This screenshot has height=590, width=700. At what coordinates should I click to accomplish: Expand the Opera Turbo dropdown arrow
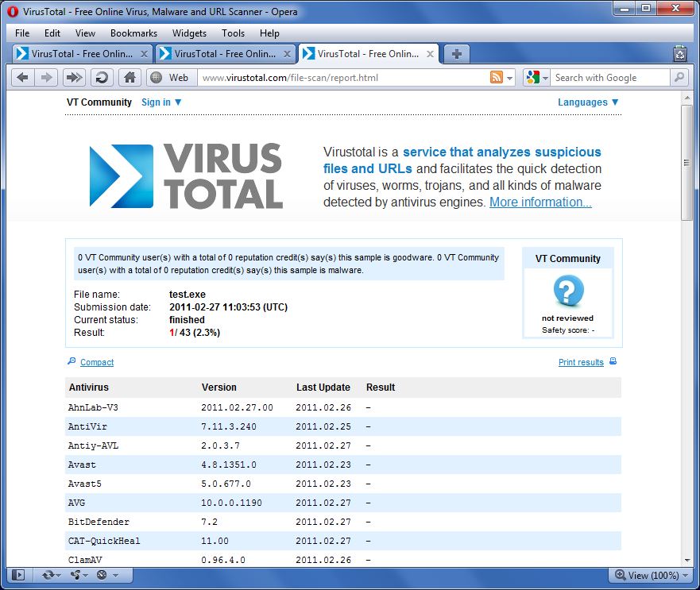116,575
